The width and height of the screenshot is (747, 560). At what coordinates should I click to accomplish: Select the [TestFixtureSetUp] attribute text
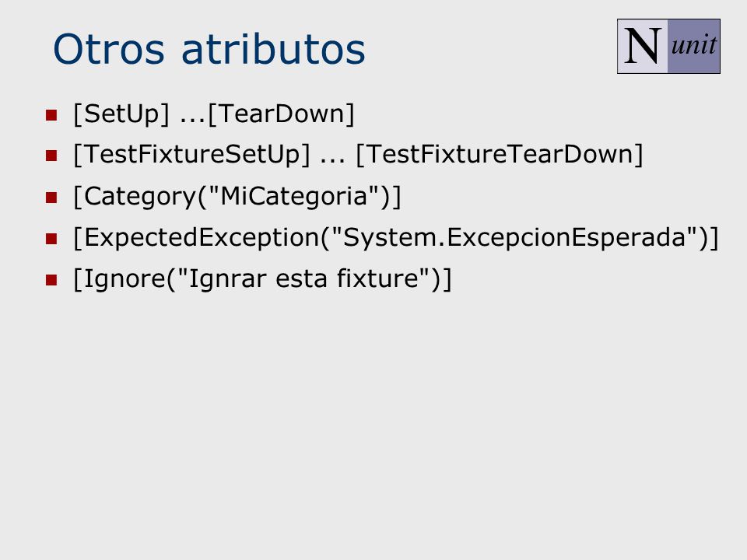pyautogui.click(x=192, y=155)
